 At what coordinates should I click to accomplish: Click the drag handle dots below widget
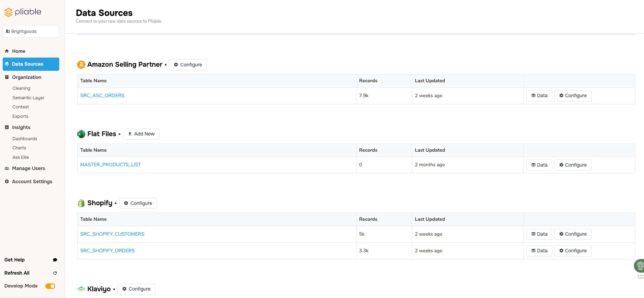click(x=640, y=277)
